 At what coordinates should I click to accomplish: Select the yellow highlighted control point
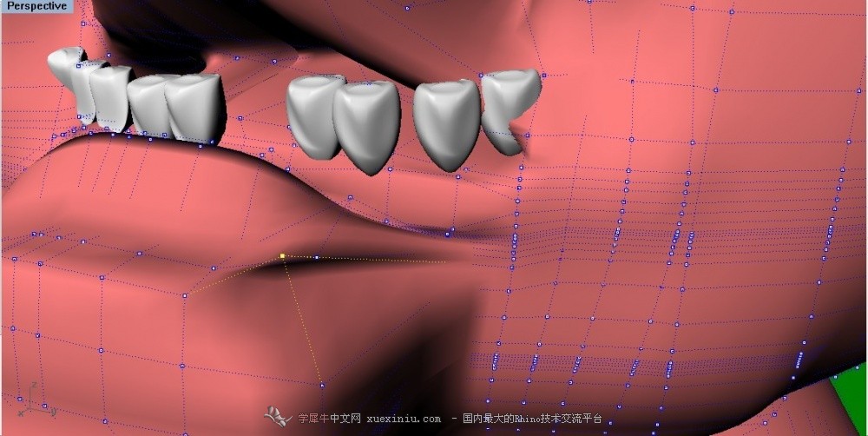pos(282,256)
